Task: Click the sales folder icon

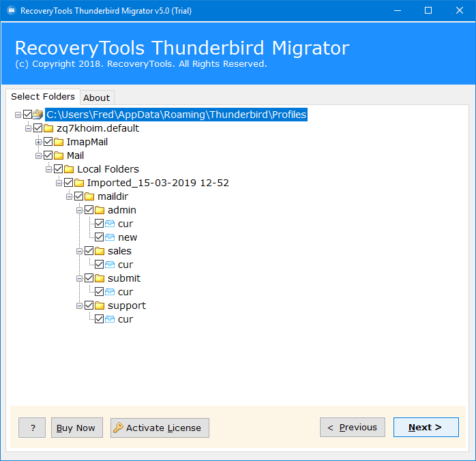Action: click(x=100, y=251)
